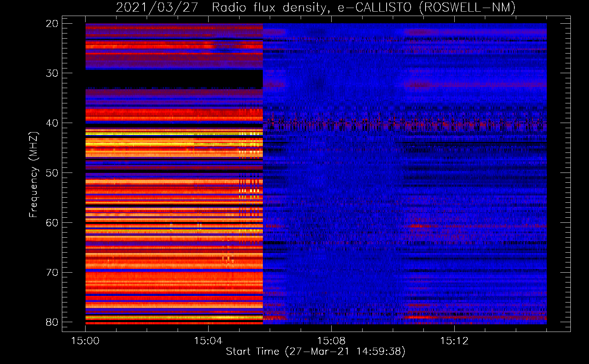Click the '20' frequency tick label
Image resolution: width=589 pixels, height=364 pixels.
(52, 24)
